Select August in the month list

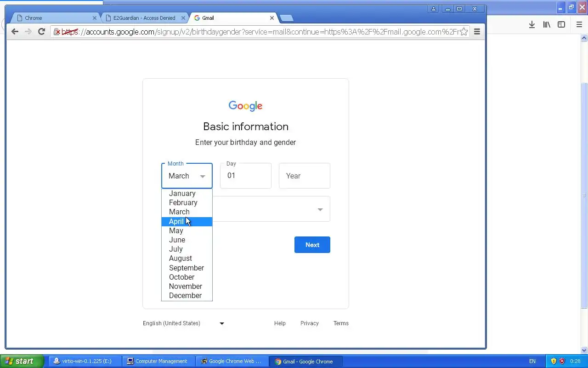pyautogui.click(x=187, y=259)
